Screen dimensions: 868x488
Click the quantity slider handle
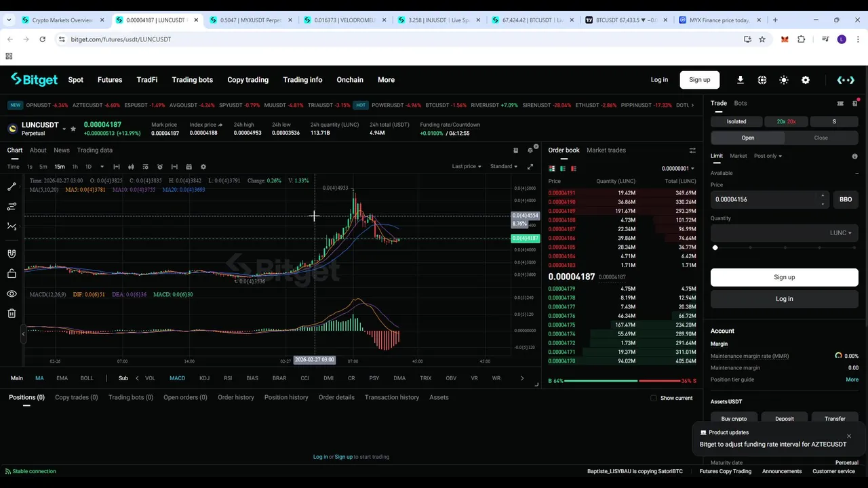(x=715, y=248)
